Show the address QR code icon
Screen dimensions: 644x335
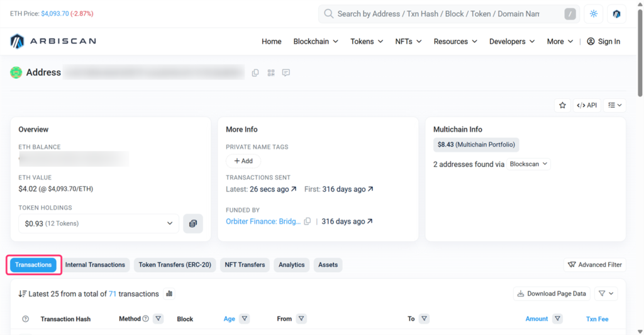[271, 73]
